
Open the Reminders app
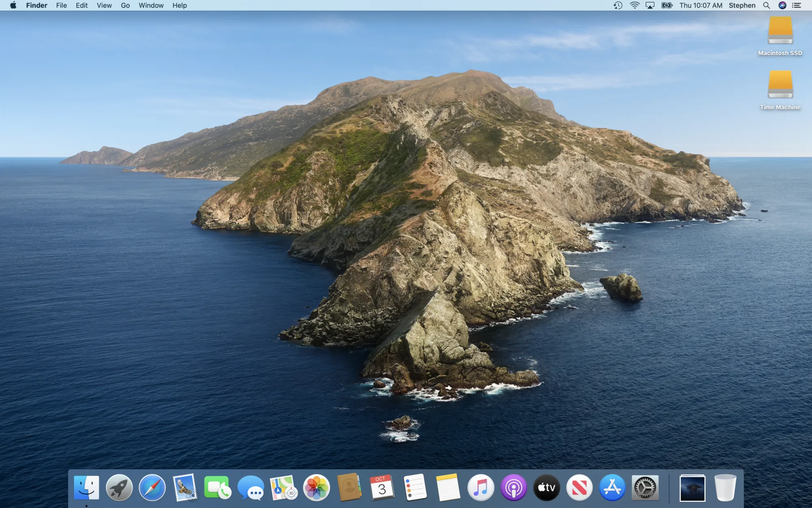(414, 488)
